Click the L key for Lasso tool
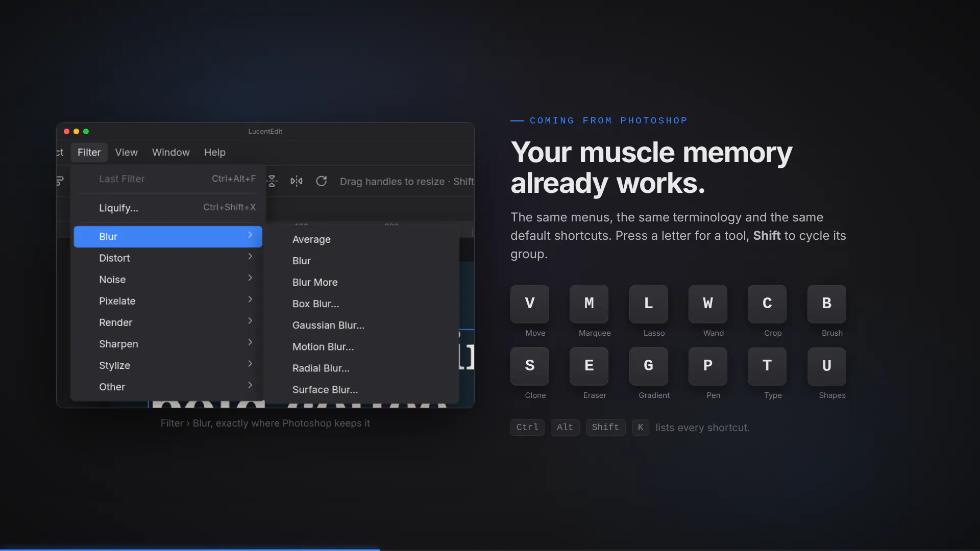980x551 pixels. coord(648,304)
